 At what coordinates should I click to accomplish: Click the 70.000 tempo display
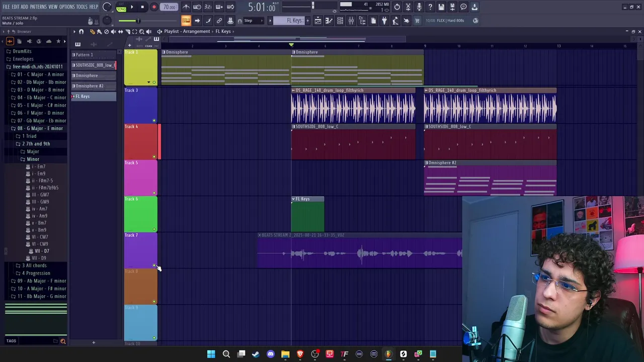(x=170, y=7)
